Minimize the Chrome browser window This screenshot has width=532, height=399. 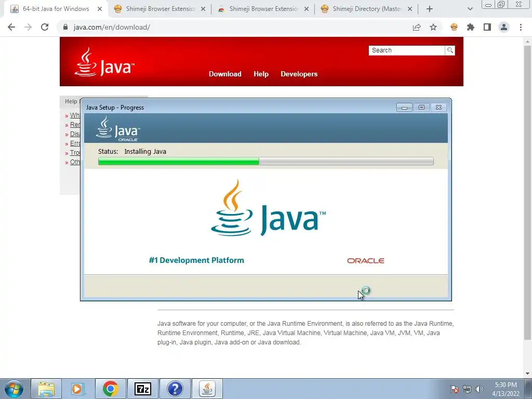coord(488,5)
